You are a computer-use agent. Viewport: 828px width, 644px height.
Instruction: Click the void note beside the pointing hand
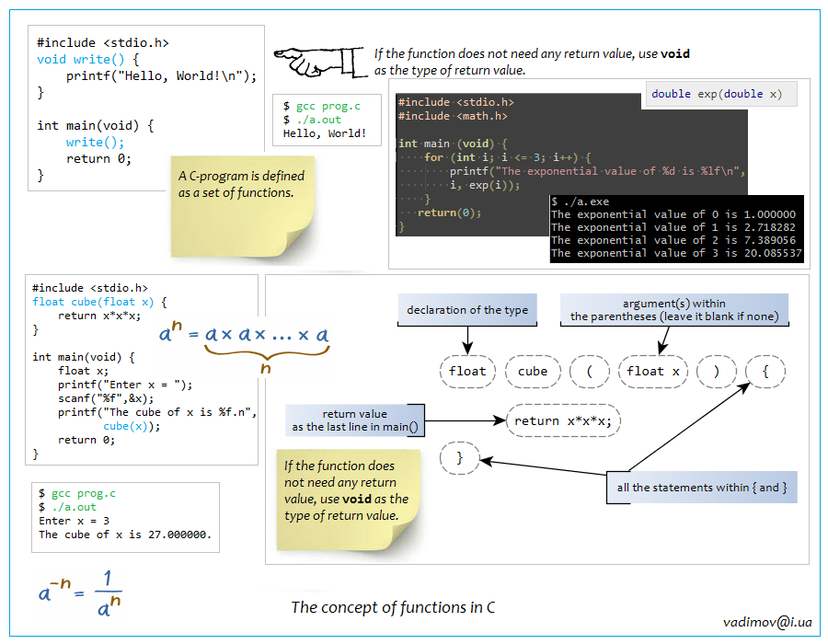[x=532, y=62]
